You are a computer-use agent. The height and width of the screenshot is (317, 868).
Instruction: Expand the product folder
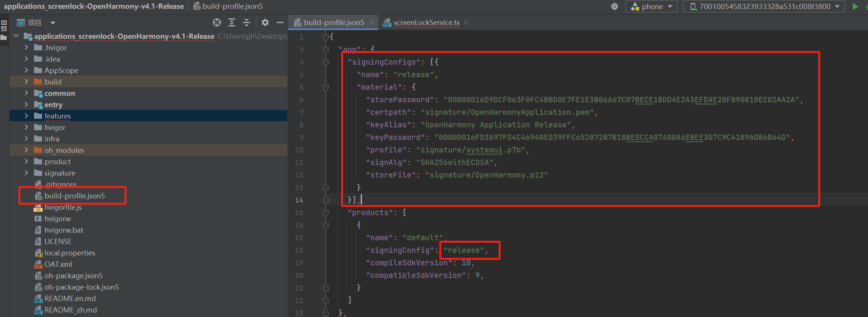pos(26,162)
